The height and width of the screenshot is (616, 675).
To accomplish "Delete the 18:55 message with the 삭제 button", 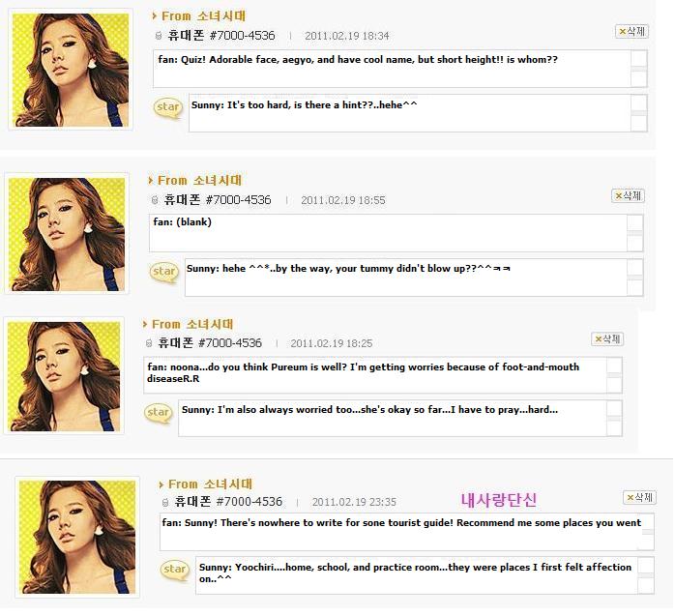I will point(628,196).
